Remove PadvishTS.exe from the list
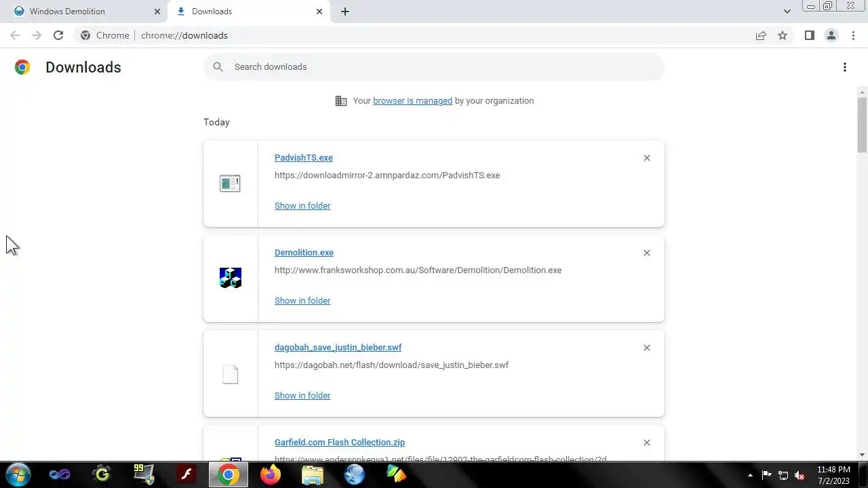This screenshot has height=488, width=868. click(646, 158)
